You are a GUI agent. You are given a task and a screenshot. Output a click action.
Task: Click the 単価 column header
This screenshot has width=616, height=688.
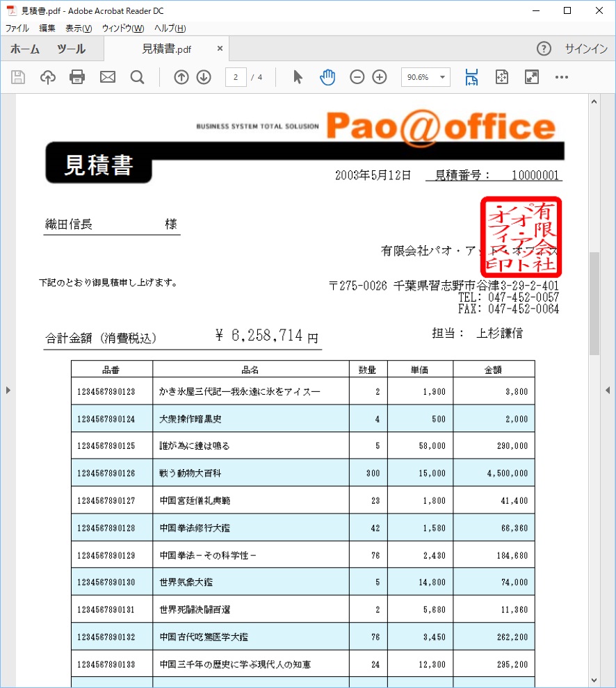point(419,370)
